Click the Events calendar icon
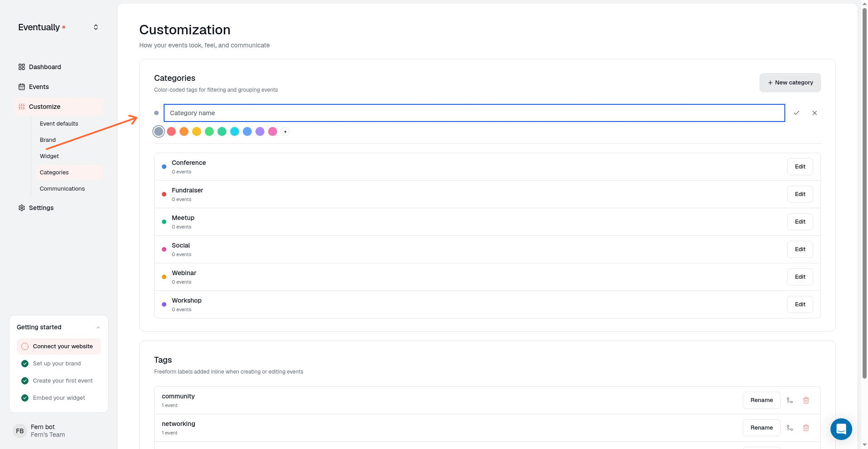This screenshot has width=868, height=449. (x=22, y=87)
